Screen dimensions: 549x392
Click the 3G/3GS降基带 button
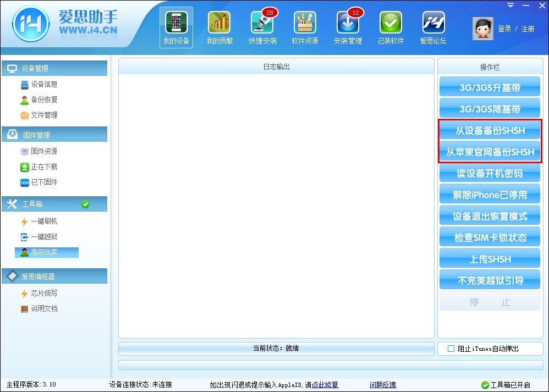[490, 109]
